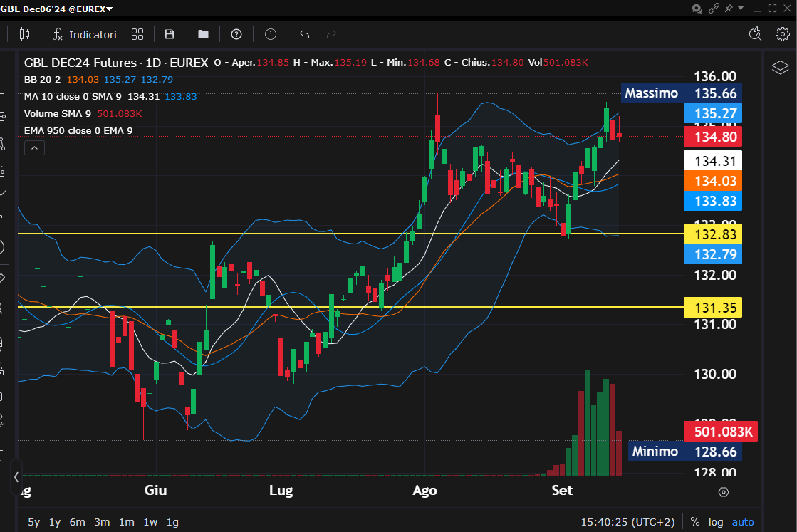Image resolution: width=797 pixels, height=532 pixels.
Task: Collapse the indicator legend list
Action: point(34,147)
